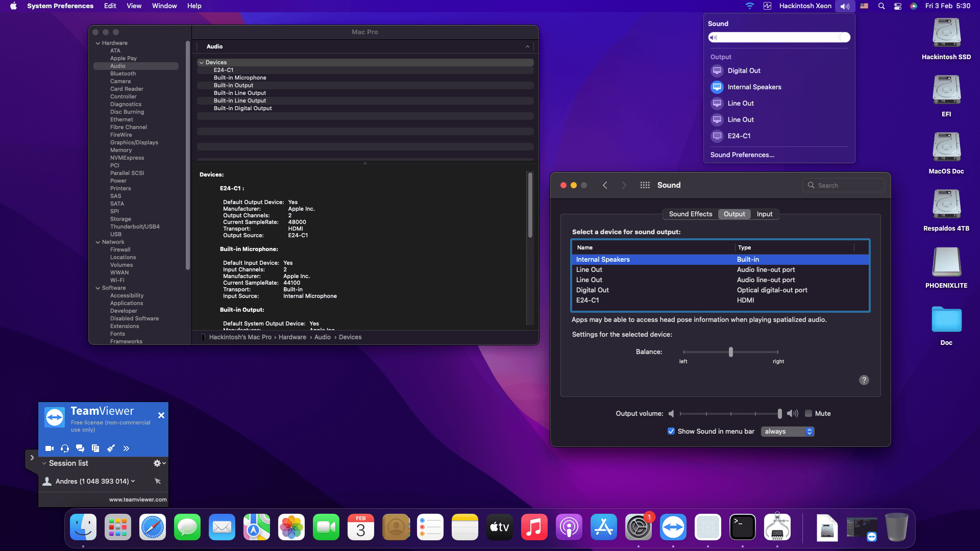The width and height of the screenshot is (980, 551).
Task: Open the www.teamviewer.com link
Action: [x=138, y=500]
